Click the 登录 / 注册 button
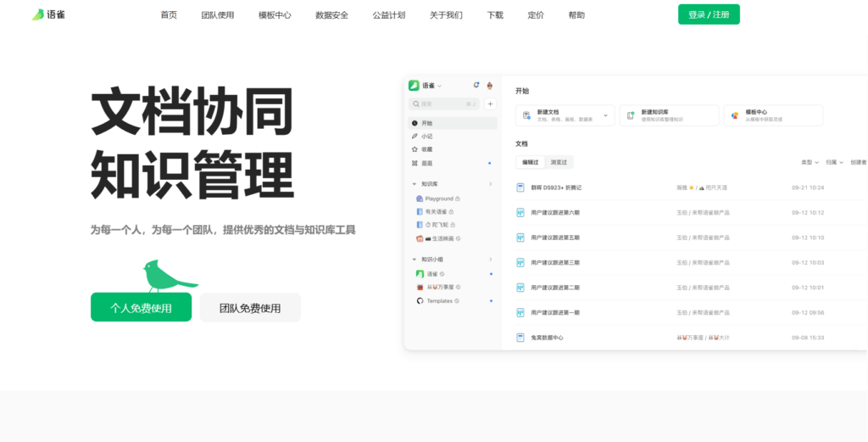 pos(709,14)
